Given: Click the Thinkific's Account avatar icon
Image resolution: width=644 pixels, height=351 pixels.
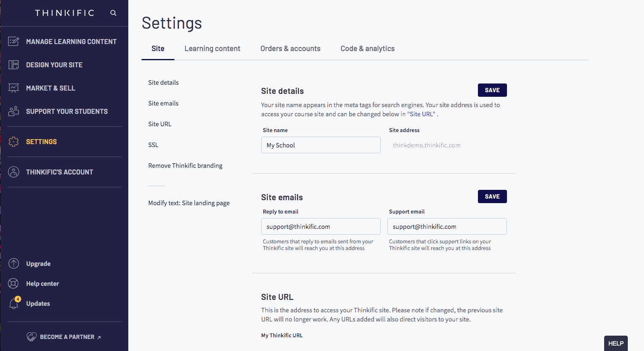Looking at the screenshot, I should 14,172.
